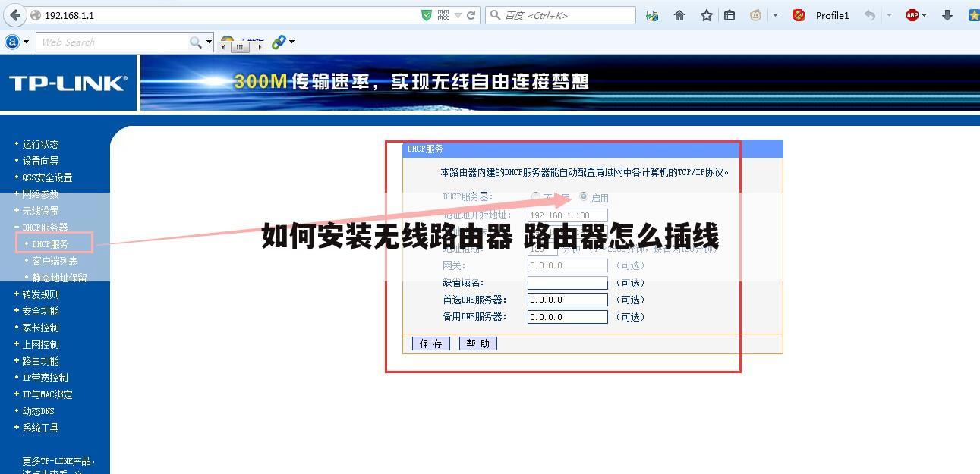Image resolution: width=980 pixels, height=474 pixels.
Task: Open the 静态地址保留 sidebar item
Action: tap(59, 278)
